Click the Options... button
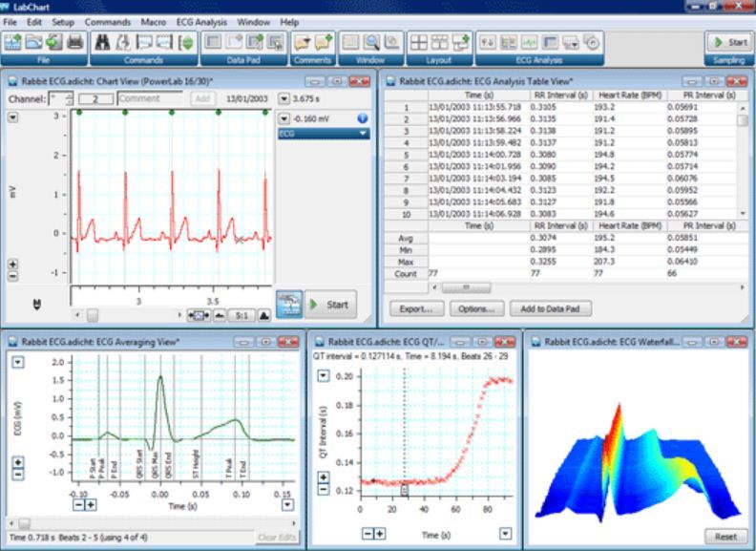The width and height of the screenshot is (756, 551). point(477,308)
